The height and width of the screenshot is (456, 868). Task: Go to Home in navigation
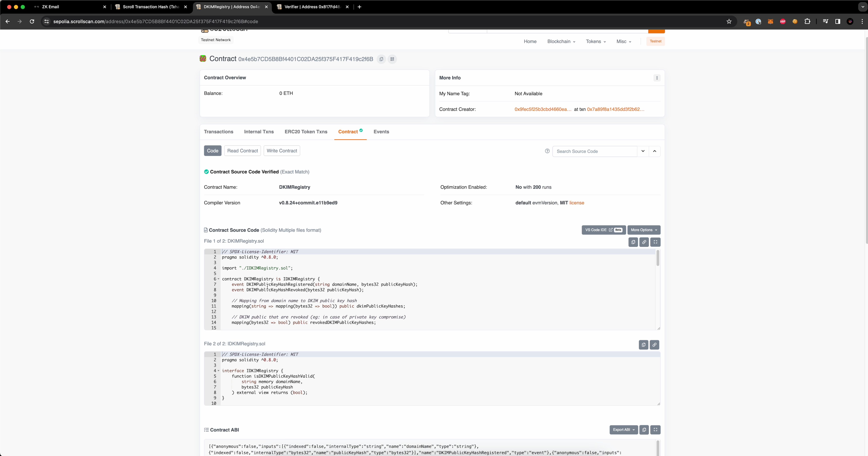click(530, 41)
